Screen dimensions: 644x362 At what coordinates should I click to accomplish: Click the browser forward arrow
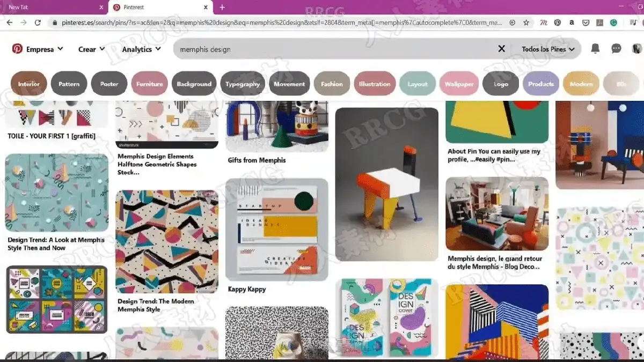point(24,23)
